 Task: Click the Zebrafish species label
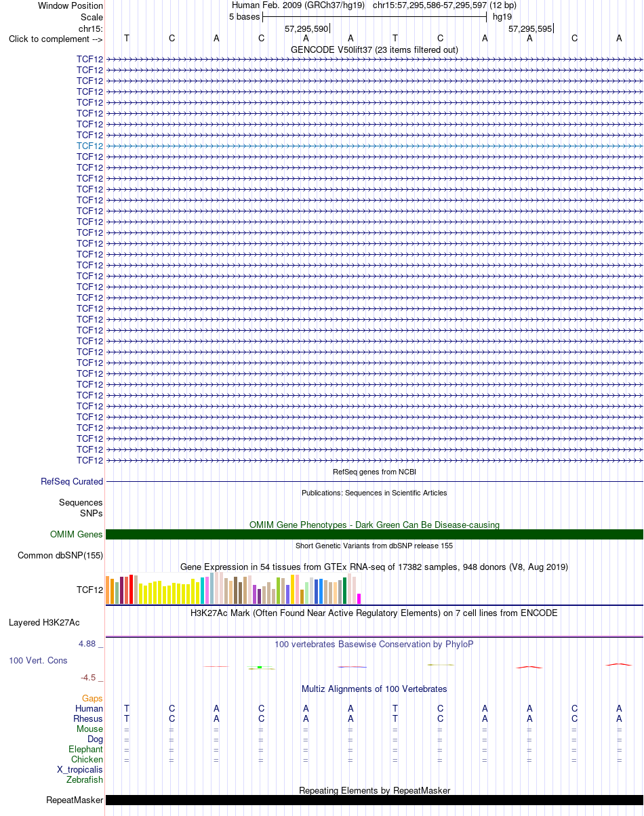pos(85,779)
